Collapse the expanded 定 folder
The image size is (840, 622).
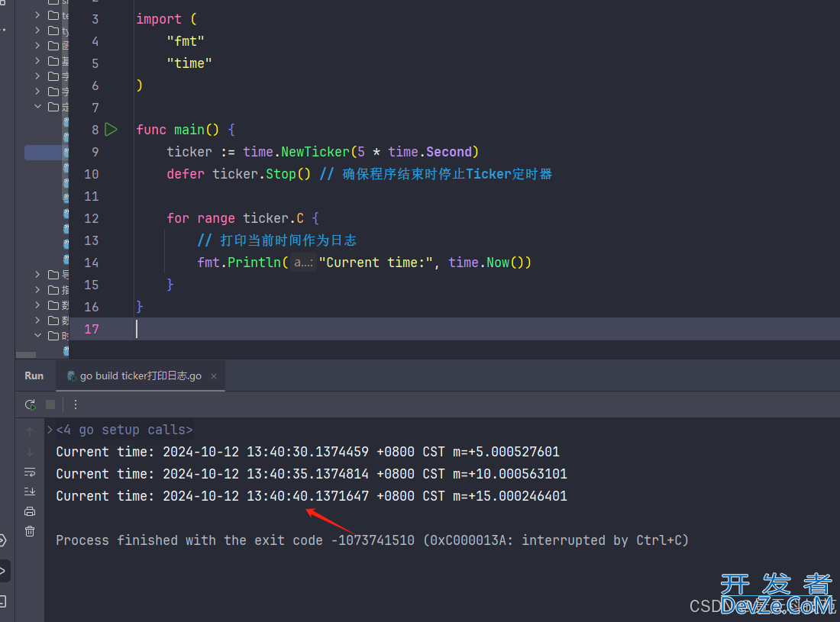[x=37, y=107]
